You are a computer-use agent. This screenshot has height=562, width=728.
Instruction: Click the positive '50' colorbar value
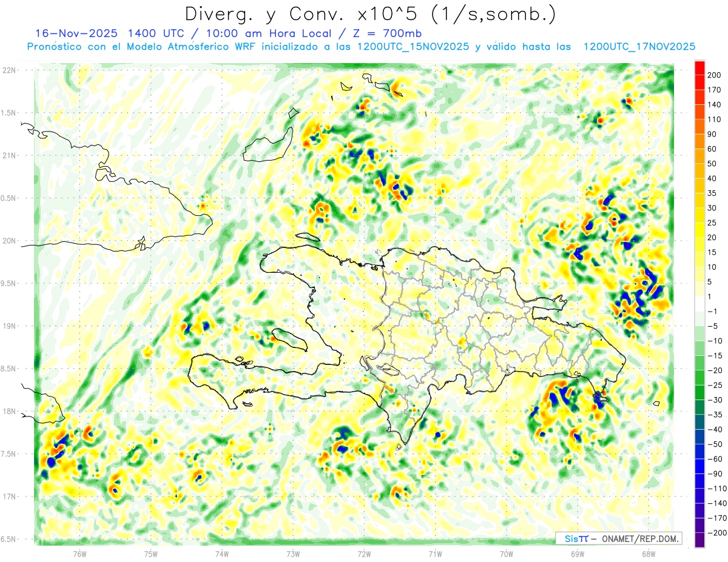[x=713, y=164]
